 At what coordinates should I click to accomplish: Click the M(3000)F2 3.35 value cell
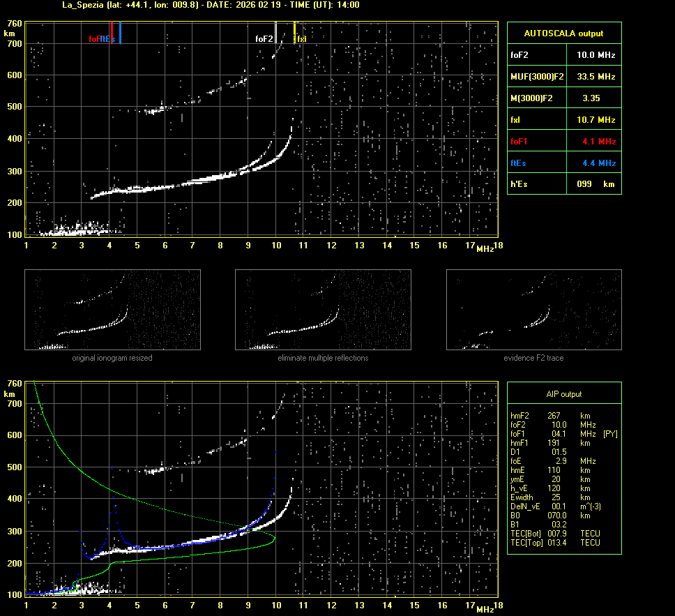pos(591,98)
